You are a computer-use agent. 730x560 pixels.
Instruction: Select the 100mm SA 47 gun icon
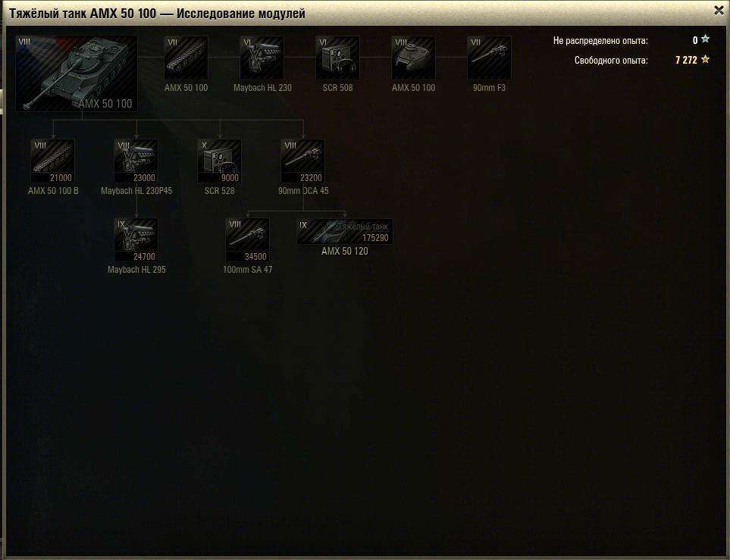(248, 240)
